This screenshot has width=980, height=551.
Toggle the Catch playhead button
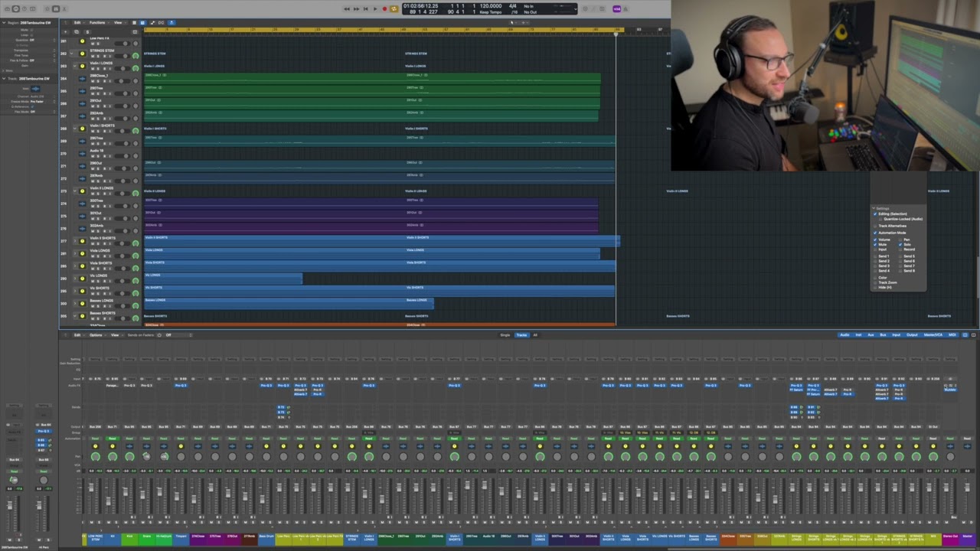pyautogui.click(x=171, y=22)
